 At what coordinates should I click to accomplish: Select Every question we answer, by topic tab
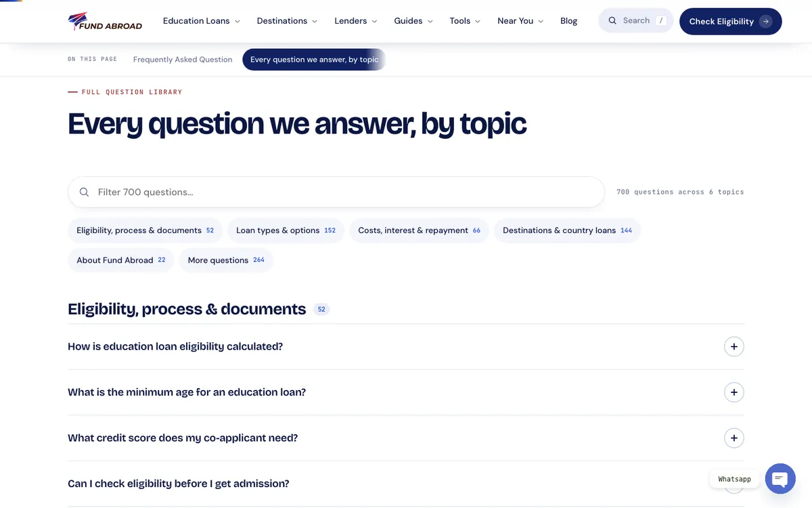(x=314, y=60)
